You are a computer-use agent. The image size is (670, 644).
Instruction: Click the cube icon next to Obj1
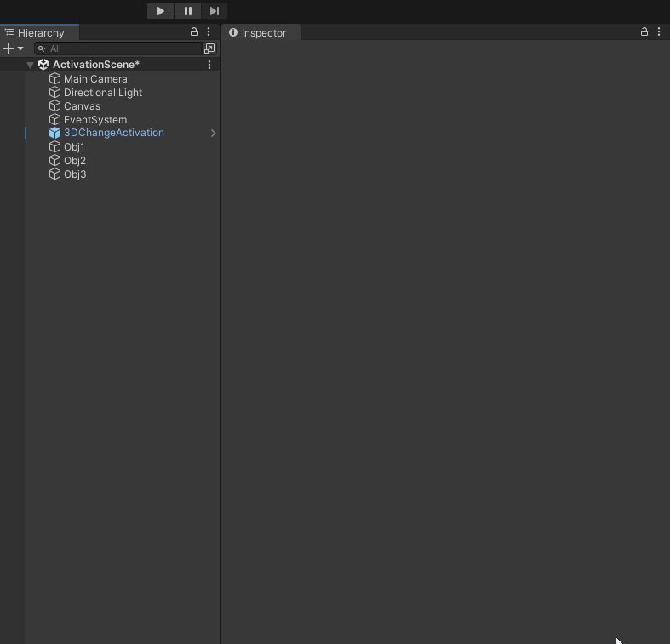54,146
